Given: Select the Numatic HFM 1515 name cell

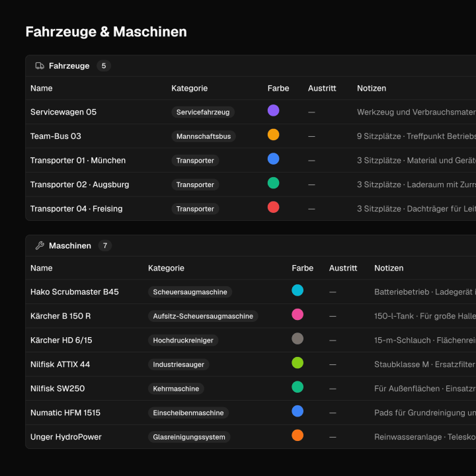Looking at the screenshot, I should pos(65,413).
